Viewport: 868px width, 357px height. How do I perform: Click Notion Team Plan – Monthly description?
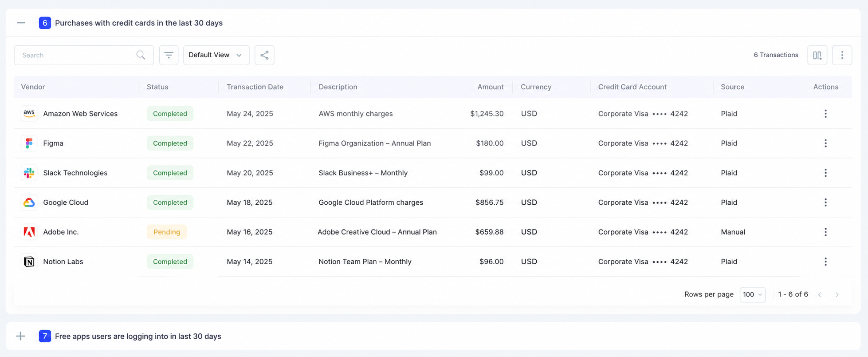click(x=365, y=262)
